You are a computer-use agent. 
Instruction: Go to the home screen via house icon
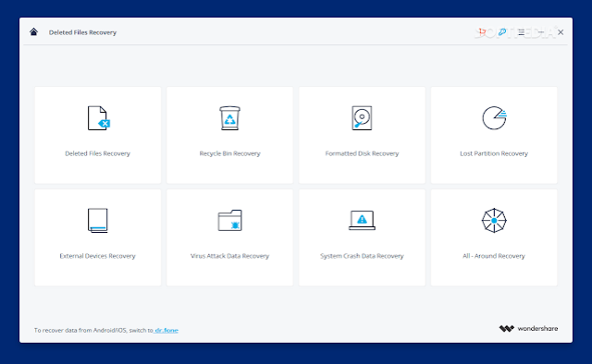pyautogui.click(x=33, y=32)
